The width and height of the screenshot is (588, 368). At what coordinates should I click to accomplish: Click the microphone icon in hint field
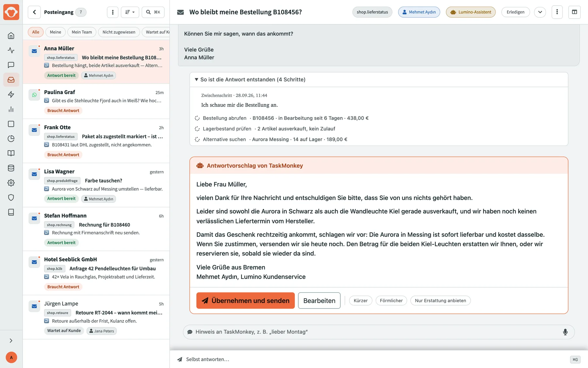coord(565,332)
